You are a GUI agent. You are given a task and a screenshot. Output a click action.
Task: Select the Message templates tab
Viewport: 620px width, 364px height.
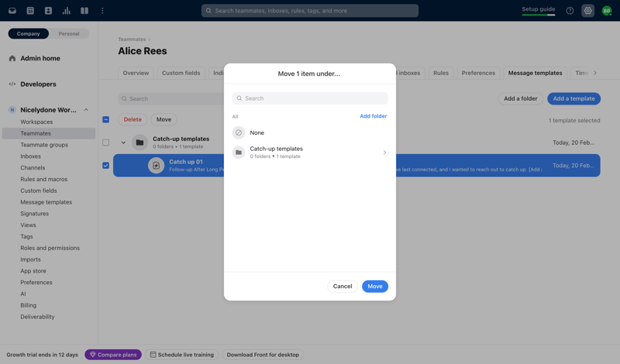(535, 73)
